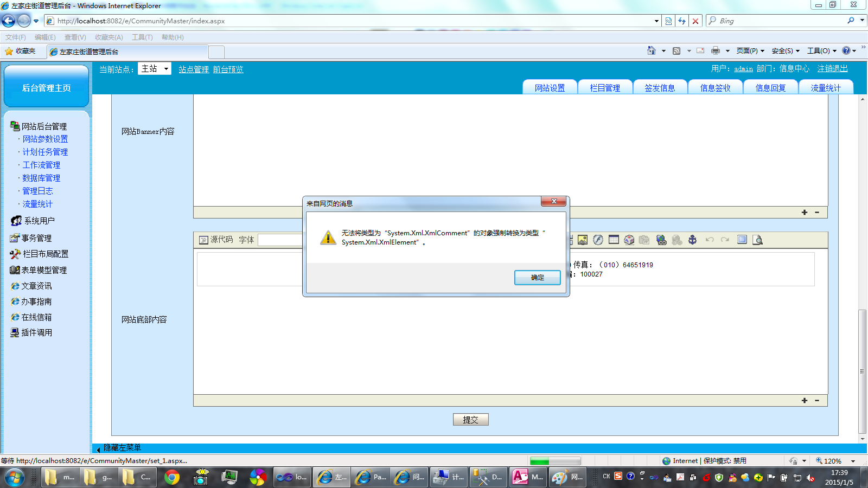Open the 主站 current site dropdown
Image resolution: width=868 pixels, height=488 pixels.
(x=155, y=69)
